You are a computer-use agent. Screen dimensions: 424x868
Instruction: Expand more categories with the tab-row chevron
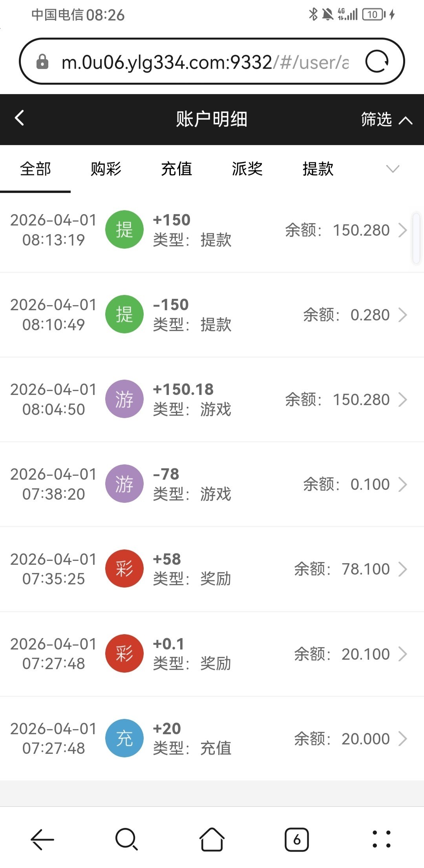point(393,169)
